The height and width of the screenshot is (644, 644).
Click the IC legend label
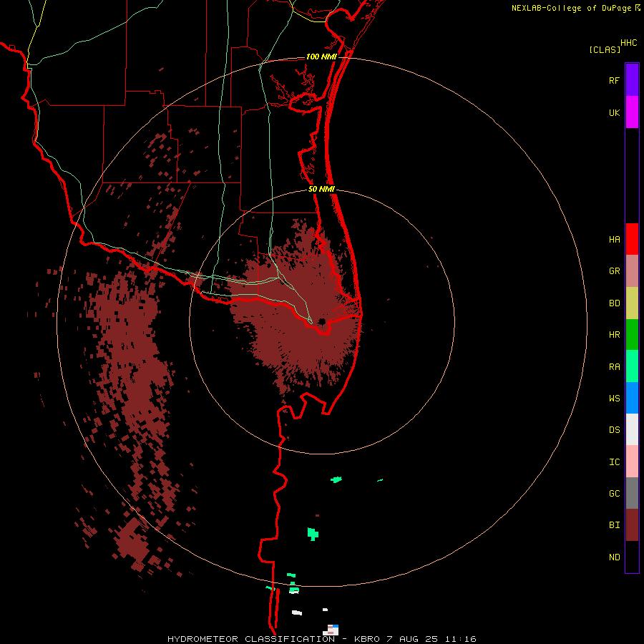(614, 462)
